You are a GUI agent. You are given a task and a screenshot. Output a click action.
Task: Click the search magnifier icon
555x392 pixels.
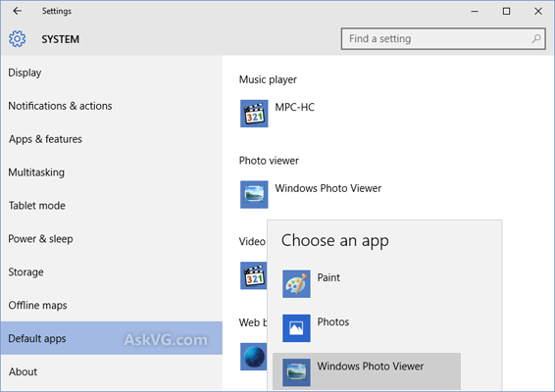pyautogui.click(x=536, y=38)
